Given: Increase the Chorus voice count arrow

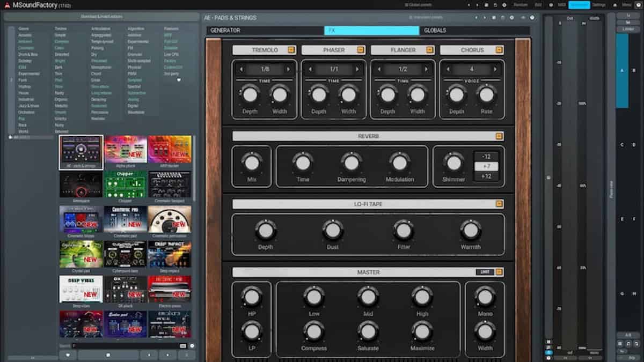Looking at the screenshot, I should point(496,69).
